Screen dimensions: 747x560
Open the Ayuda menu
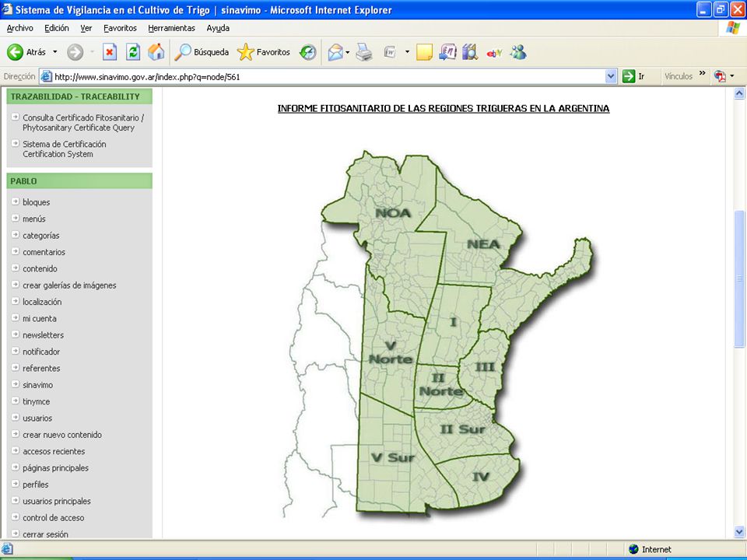pos(218,28)
